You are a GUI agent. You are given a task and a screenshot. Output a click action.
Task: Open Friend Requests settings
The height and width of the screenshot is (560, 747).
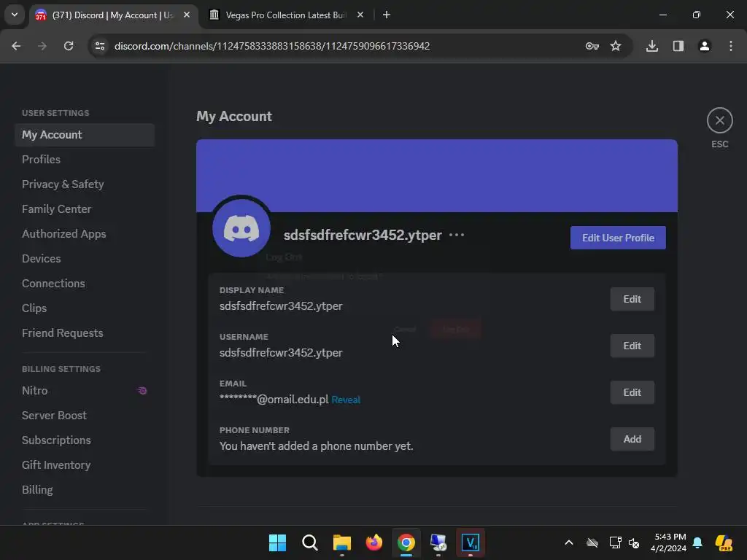[85, 332]
